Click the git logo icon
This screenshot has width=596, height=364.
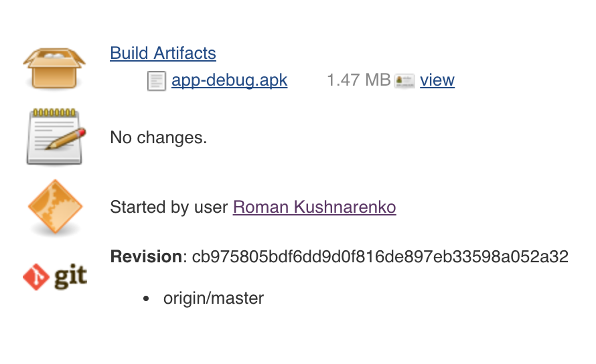point(55,276)
